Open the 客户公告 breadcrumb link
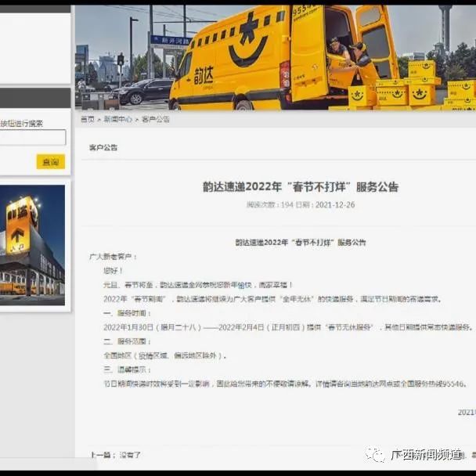 point(156,119)
